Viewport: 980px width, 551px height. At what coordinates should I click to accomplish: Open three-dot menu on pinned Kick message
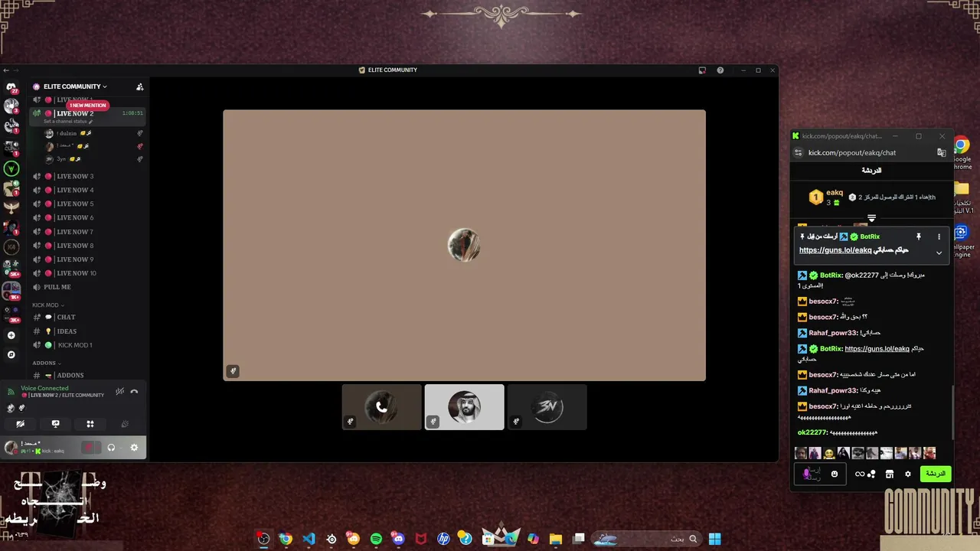(939, 236)
